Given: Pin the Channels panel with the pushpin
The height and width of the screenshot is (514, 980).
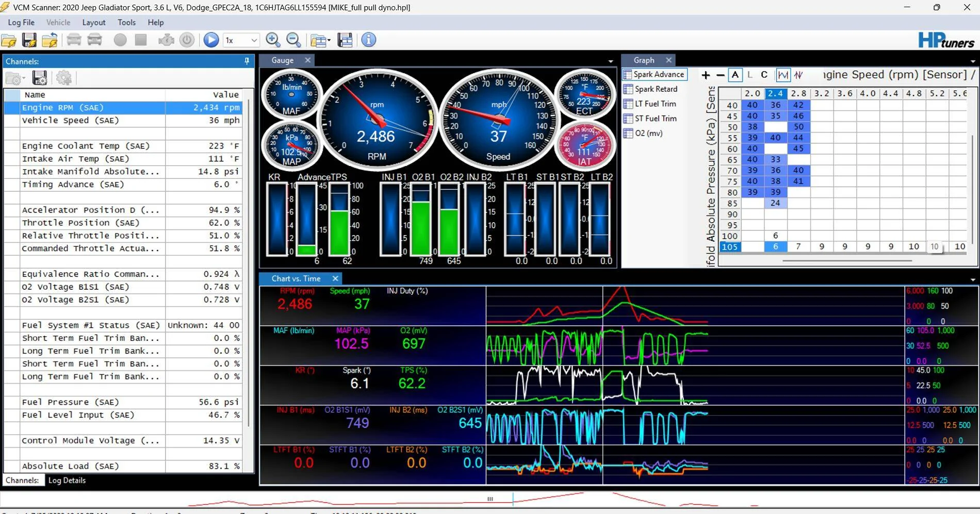Looking at the screenshot, I should pos(247,61).
